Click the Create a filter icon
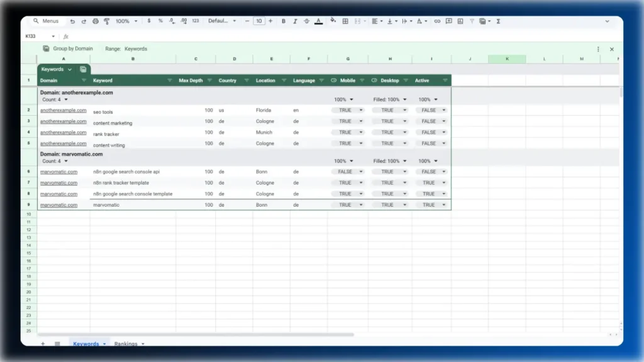Screen dimensions: 644x362 pyautogui.click(x=471, y=21)
